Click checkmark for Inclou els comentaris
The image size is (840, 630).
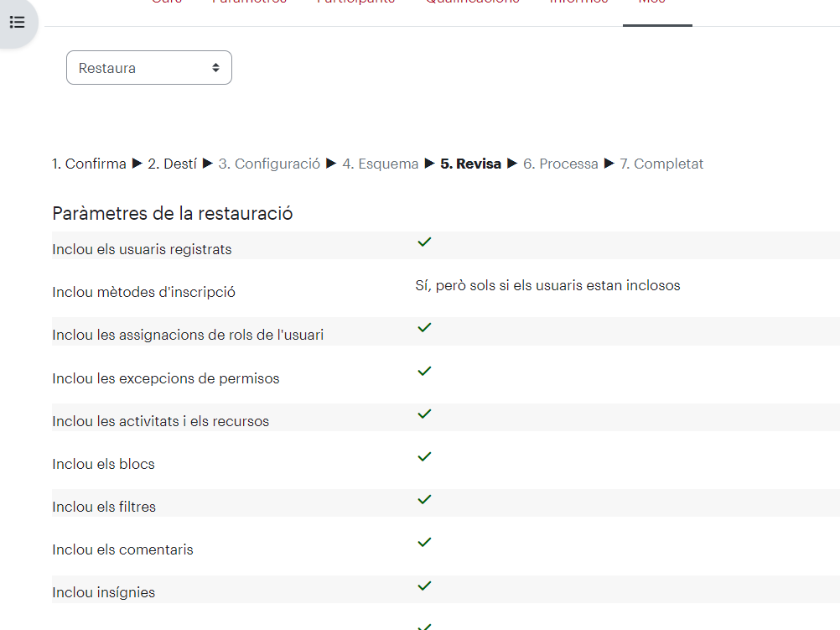[x=424, y=543]
